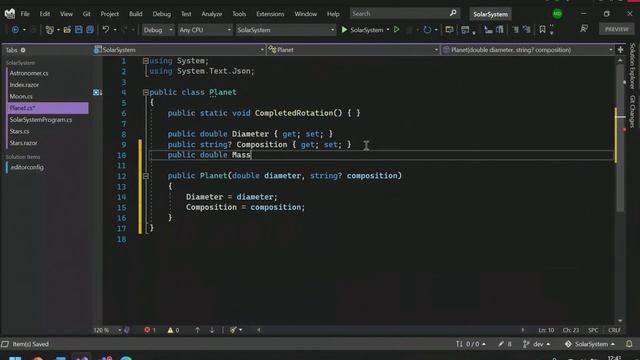
Task: Click the notifications bell icon
Action: click(x=629, y=344)
